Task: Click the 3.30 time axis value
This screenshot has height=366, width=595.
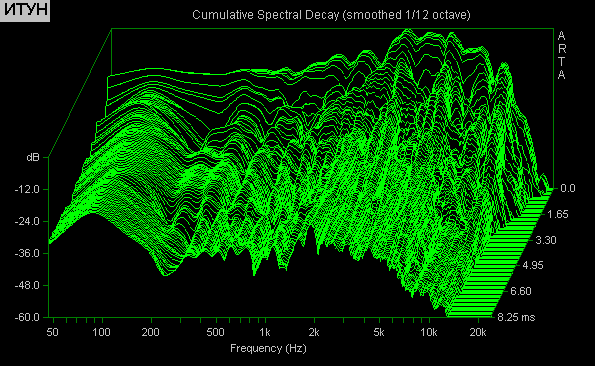Action: [545, 240]
